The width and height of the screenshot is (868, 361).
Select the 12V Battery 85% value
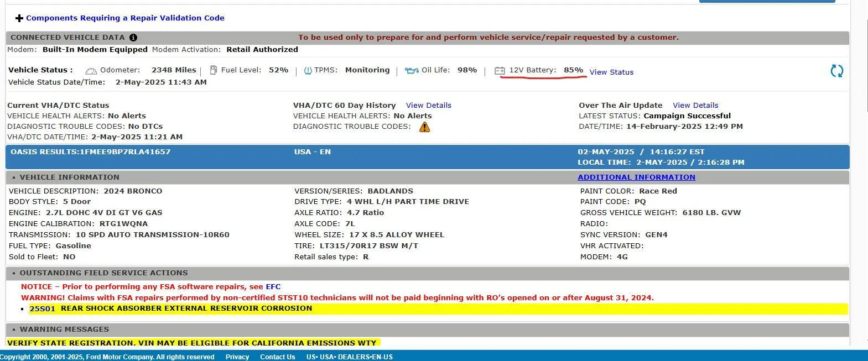[x=573, y=70]
